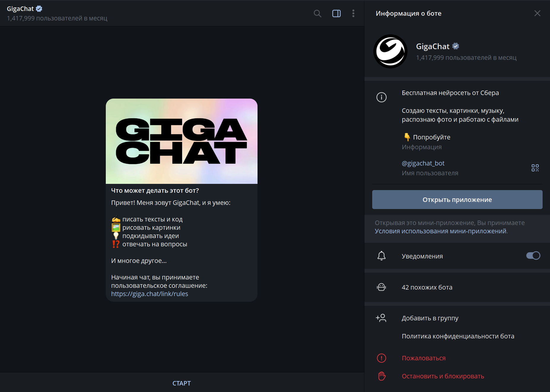Viewport: 550px width, 392px height.
Task: Click the GigaChat title in chat header
Action: 20,9
